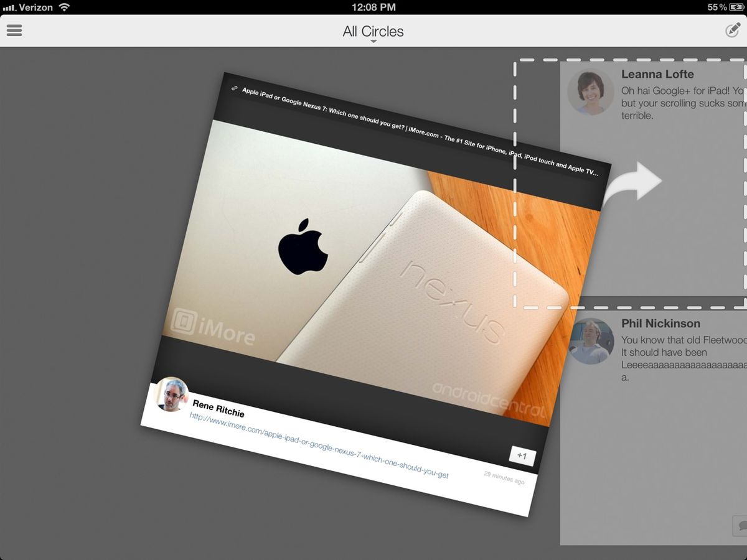View Phil Nickinson's profile avatar
The width and height of the screenshot is (747, 560).
tap(591, 341)
